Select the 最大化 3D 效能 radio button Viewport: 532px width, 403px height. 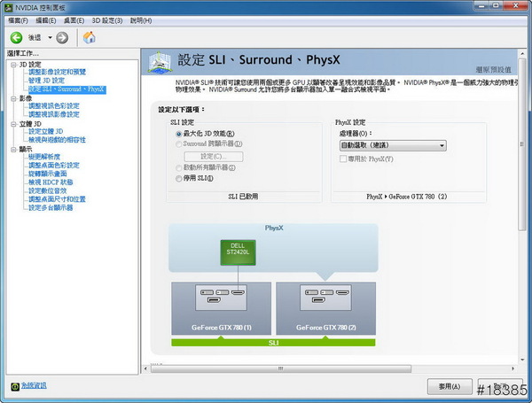click(x=179, y=134)
